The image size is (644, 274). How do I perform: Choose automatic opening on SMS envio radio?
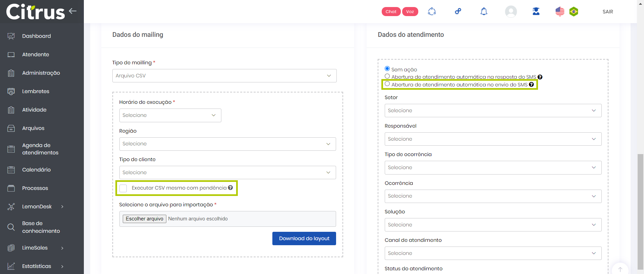(387, 84)
